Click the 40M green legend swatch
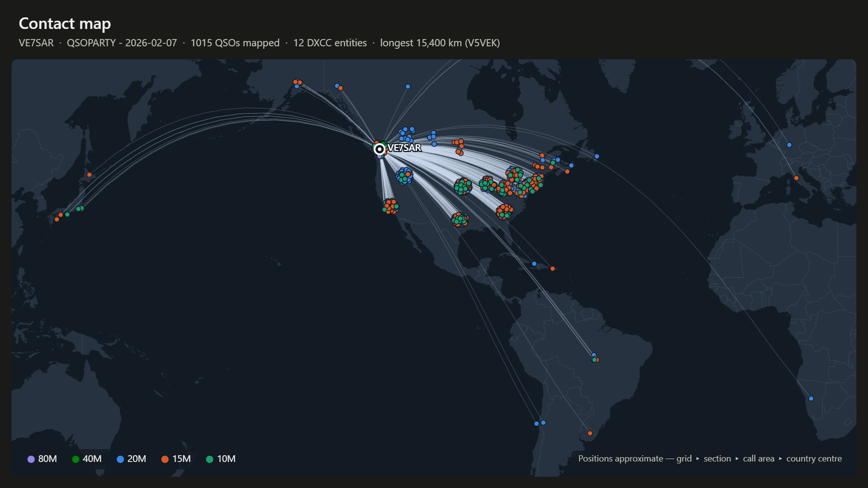The height and width of the screenshot is (488, 868). [75, 459]
